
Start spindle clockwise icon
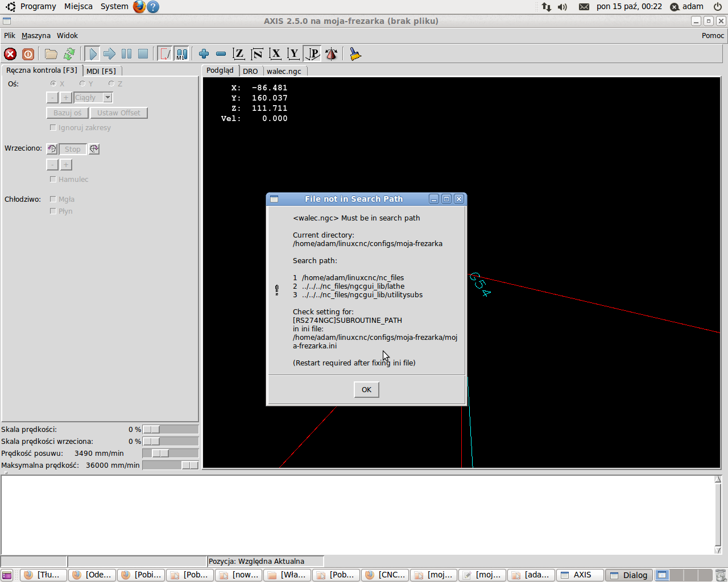coord(94,149)
